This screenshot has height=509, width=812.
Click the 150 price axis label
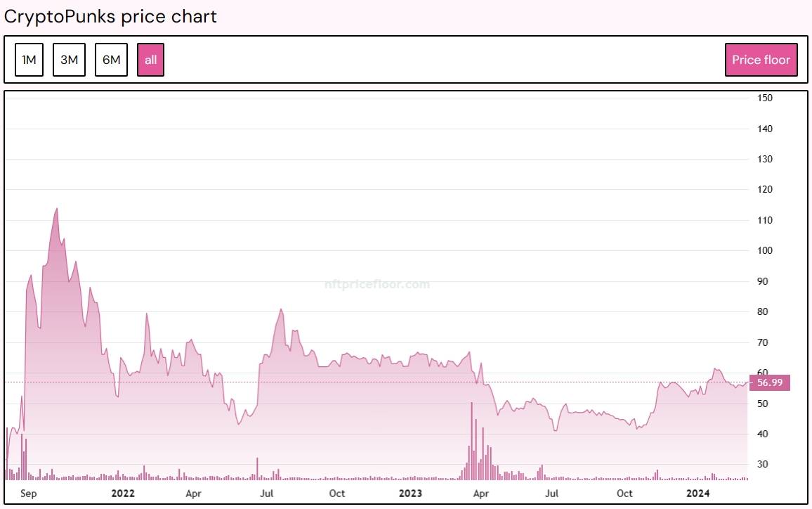click(764, 98)
